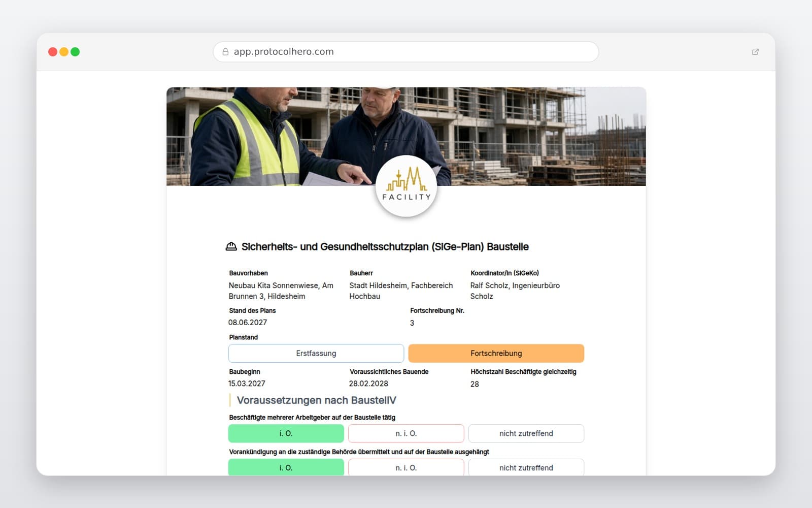Viewport: 812px width, 508px height.
Task: Click the 'Planstand' field label
Action: [x=244, y=337]
